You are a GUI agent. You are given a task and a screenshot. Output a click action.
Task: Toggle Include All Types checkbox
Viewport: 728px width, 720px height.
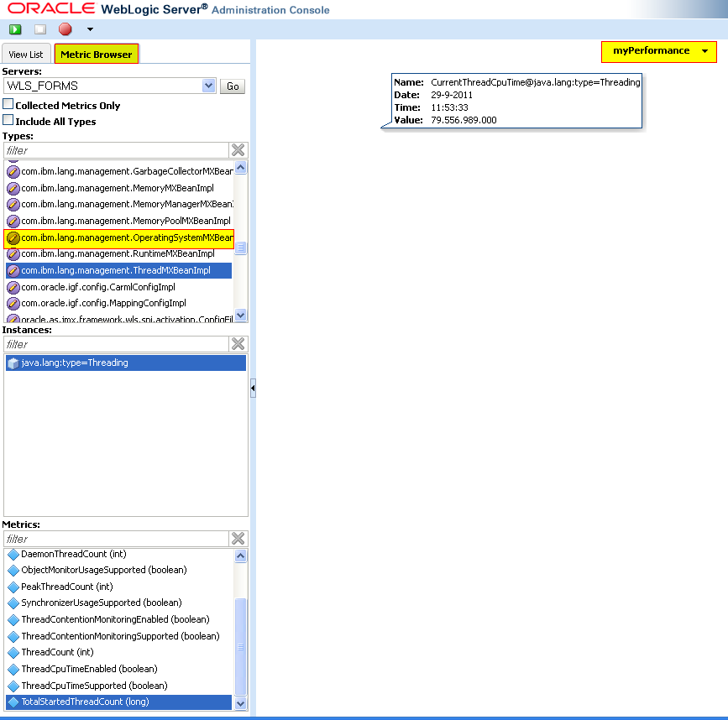tap(8, 121)
